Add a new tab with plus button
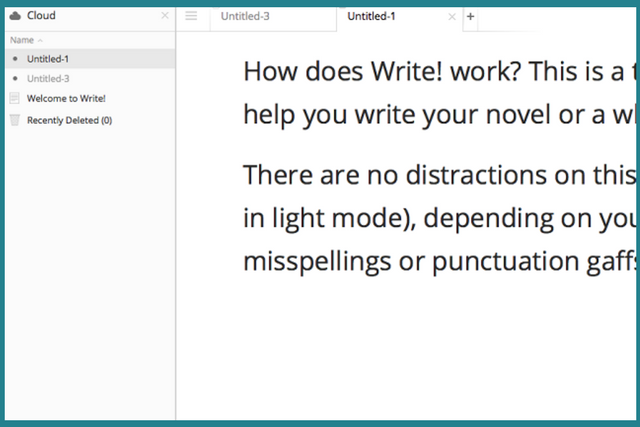640x427 pixels. 470,16
